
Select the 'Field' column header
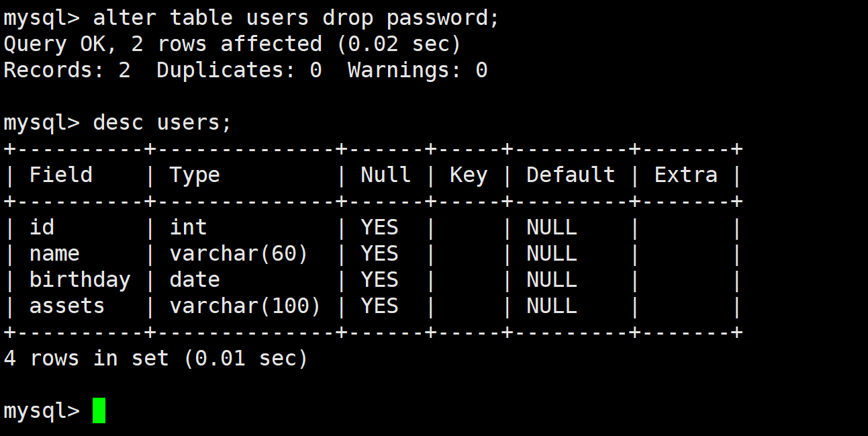[x=60, y=175]
